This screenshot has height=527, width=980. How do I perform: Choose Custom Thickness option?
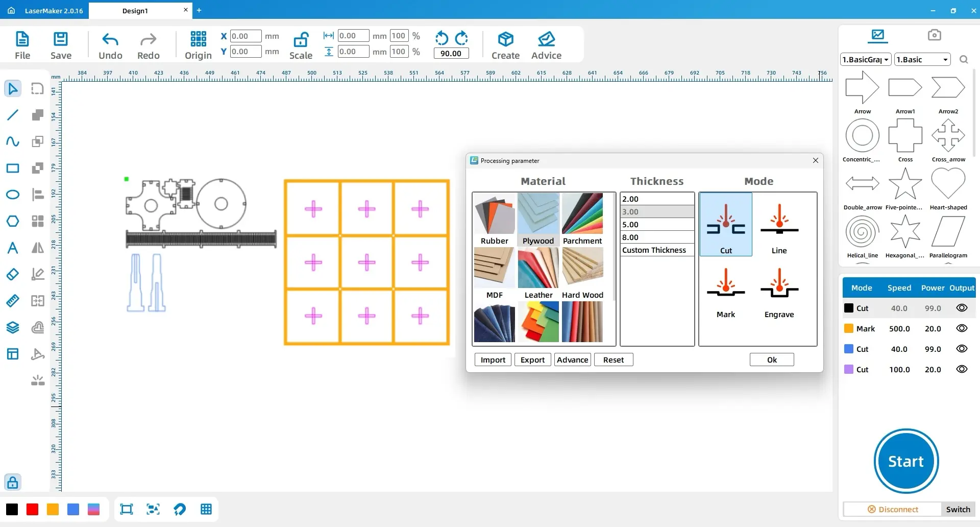[x=657, y=250]
